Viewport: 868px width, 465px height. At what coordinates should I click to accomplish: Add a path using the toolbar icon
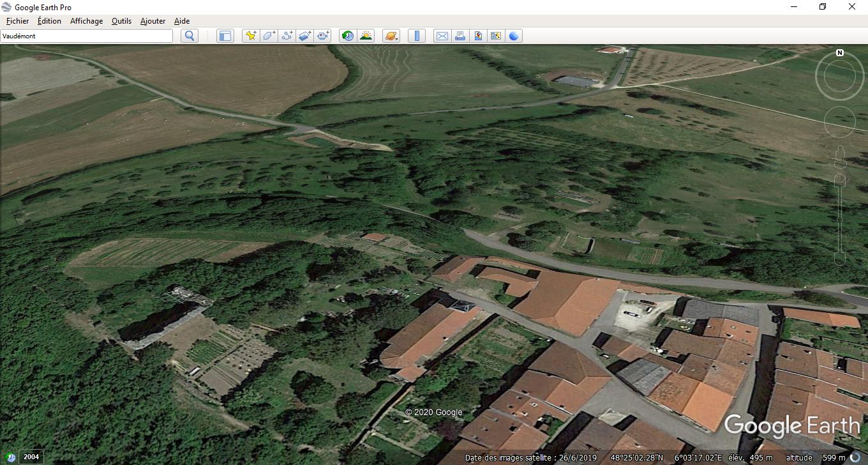(x=287, y=36)
